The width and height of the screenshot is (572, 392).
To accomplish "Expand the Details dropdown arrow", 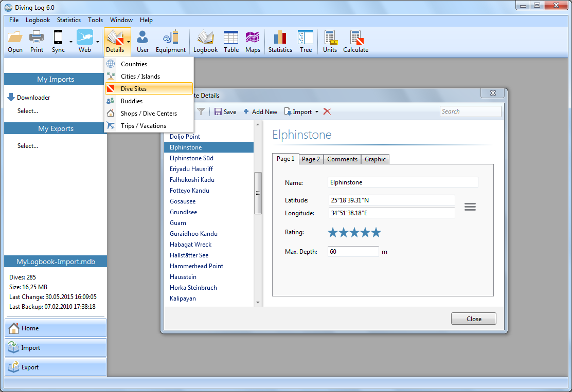I will [129, 42].
